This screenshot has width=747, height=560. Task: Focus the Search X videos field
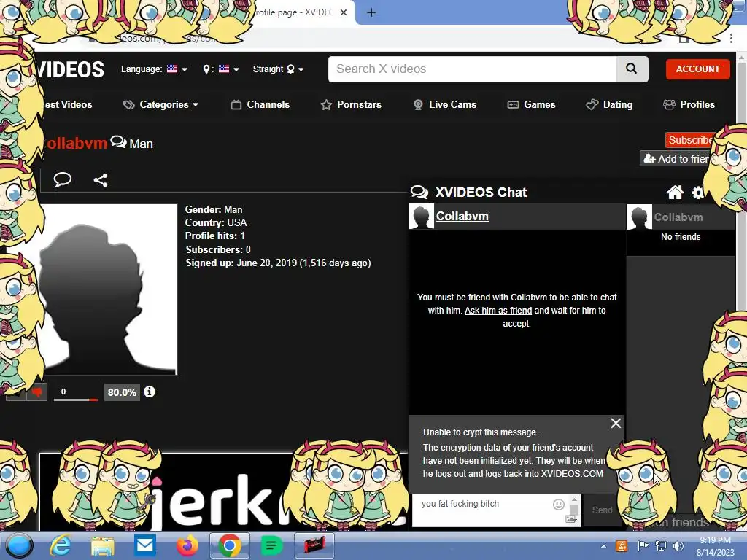[x=473, y=69]
